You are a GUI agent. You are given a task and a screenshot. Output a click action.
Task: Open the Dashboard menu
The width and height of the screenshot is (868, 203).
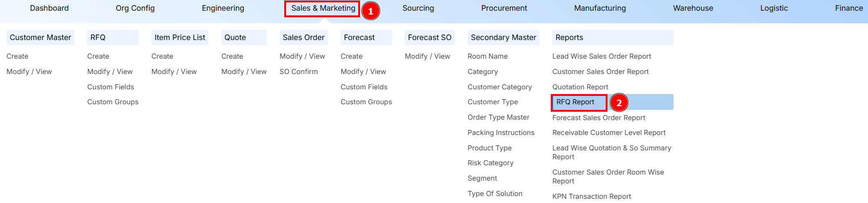click(49, 8)
